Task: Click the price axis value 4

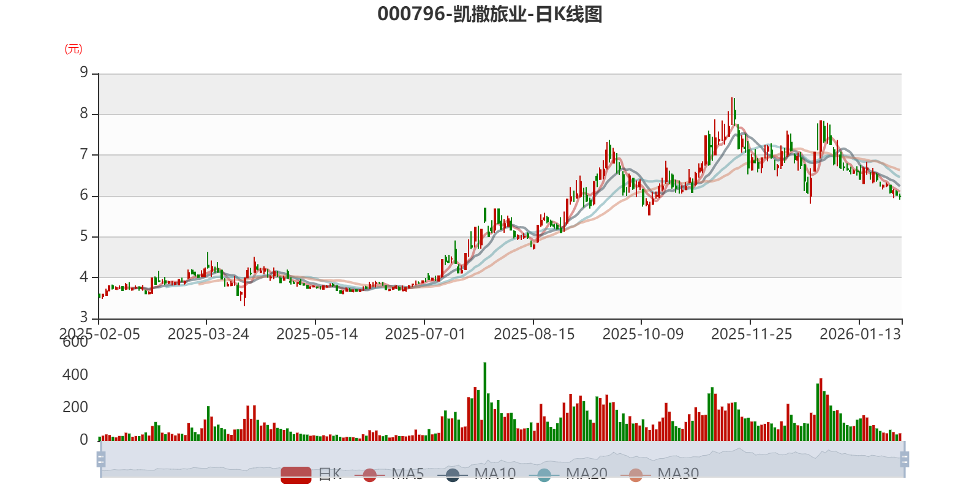Action: point(84,277)
